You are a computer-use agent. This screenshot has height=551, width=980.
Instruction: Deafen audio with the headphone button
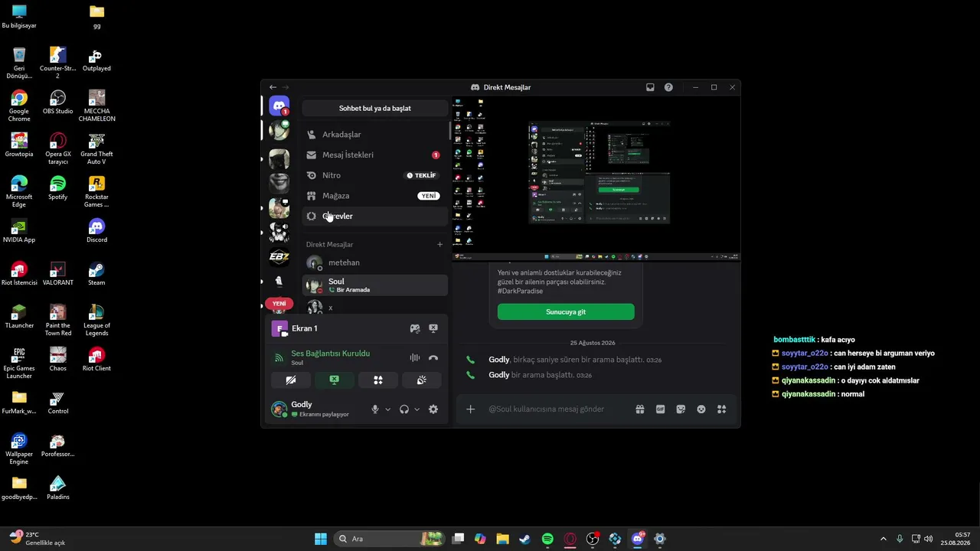tap(404, 409)
